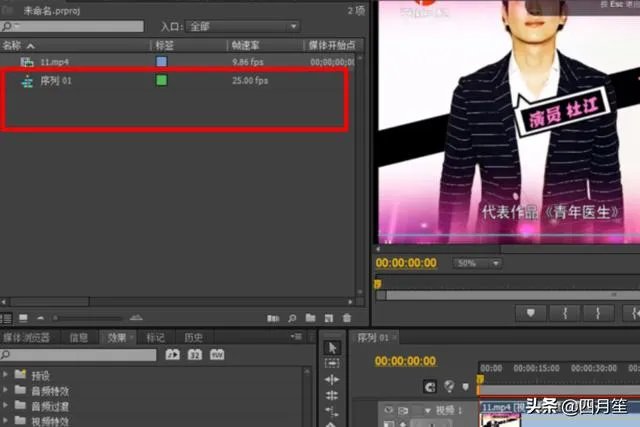Toggle sync lock on 视频 1 track

pyautogui.click(x=403, y=410)
